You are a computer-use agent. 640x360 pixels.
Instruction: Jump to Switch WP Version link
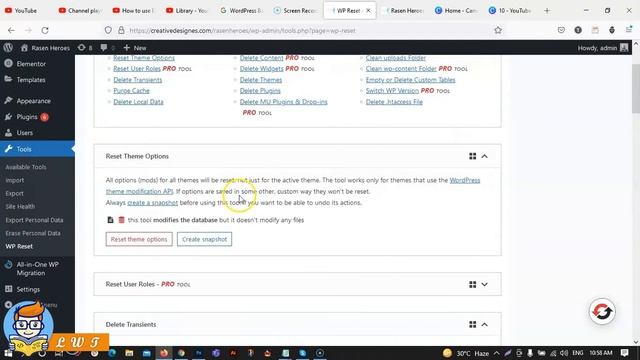[392, 91]
